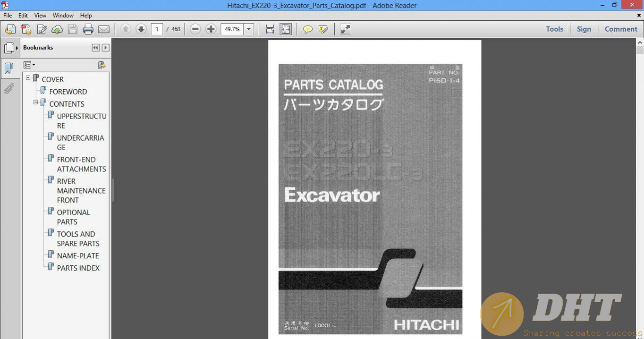Print the document using the printer icon

point(88,29)
